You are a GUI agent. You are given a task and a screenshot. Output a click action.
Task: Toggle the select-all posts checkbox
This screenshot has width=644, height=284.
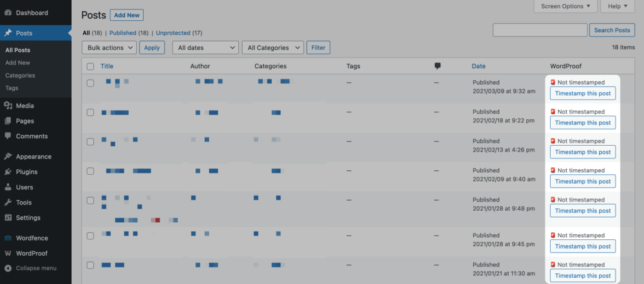coord(90,66)
